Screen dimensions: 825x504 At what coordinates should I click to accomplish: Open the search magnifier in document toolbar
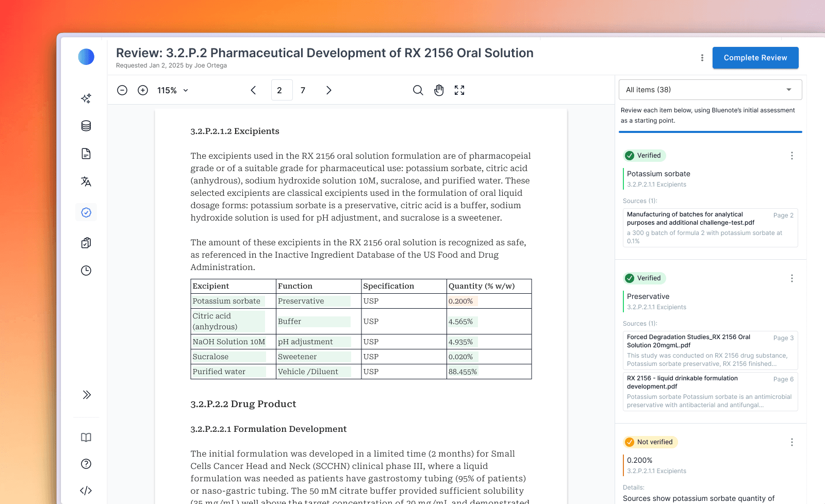[418, 90]
